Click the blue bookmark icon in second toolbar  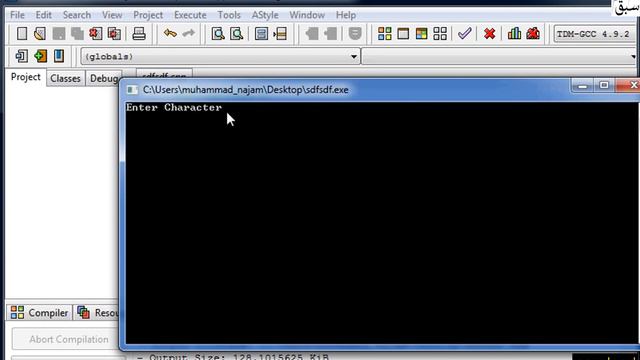59,56
